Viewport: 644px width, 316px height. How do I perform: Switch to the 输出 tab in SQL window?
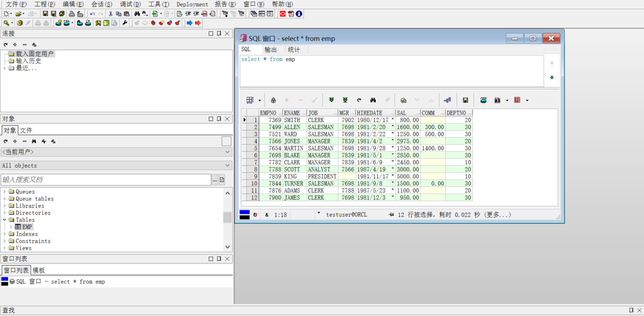click(x=270, y=49)
